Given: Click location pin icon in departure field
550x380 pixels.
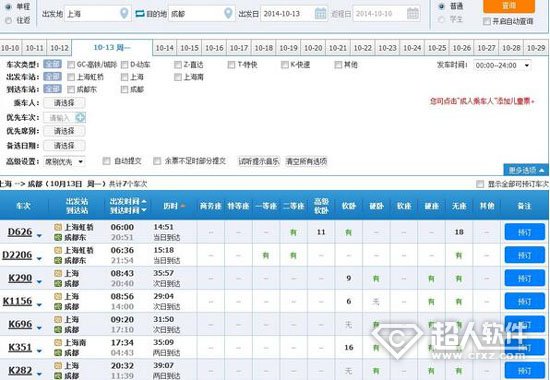Looking at the screenshot, I should point(124,14).
